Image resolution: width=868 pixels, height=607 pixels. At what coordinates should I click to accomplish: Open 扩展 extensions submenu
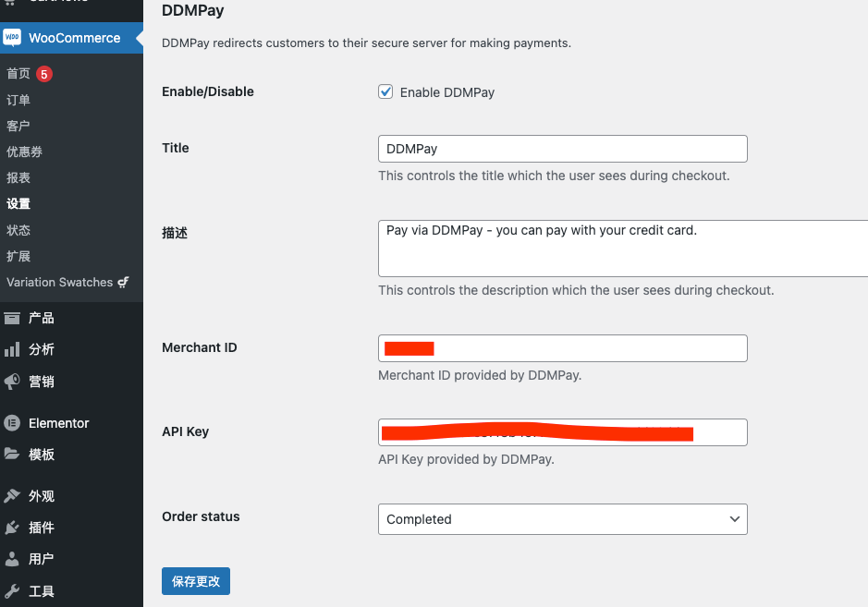coord(18,256)
